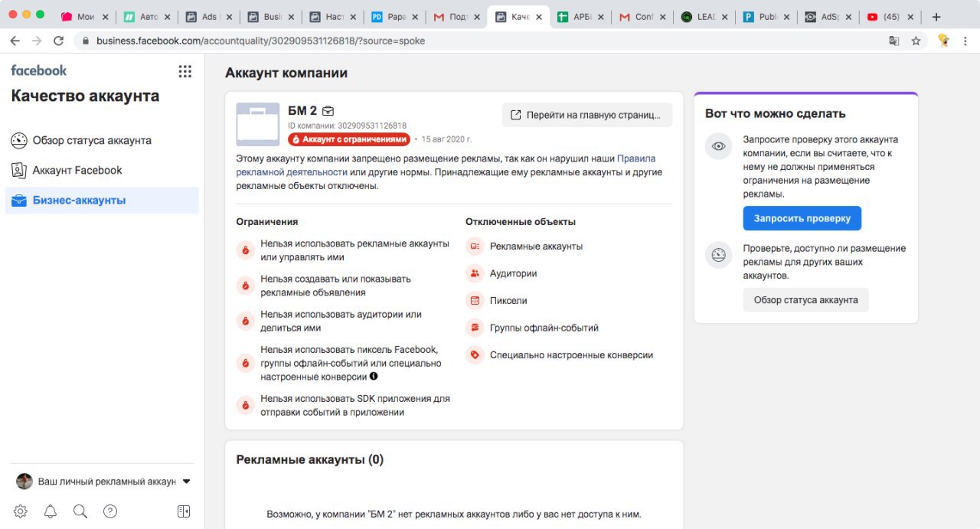
Task: Click the icon next to Рекламные аккаунты
Action: (475, 247)
